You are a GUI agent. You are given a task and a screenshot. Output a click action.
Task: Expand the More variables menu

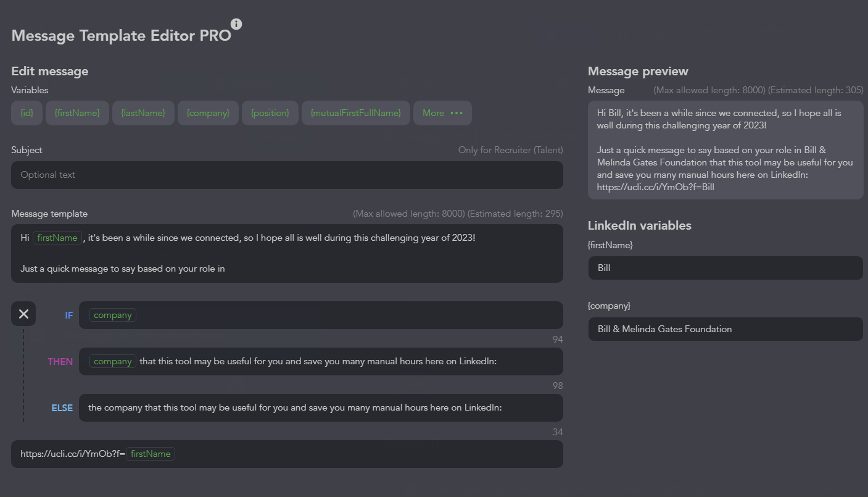point(442,113)
